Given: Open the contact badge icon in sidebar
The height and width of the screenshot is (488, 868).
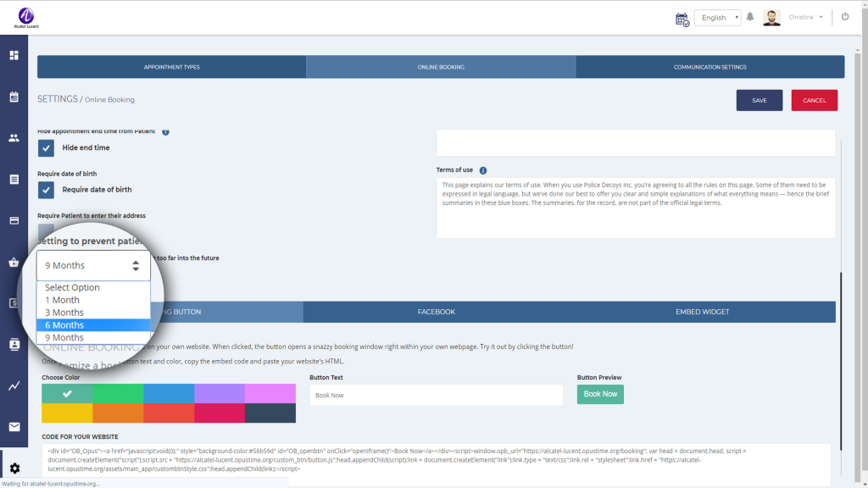Looking at the screenshot, I should coord(14,344).
